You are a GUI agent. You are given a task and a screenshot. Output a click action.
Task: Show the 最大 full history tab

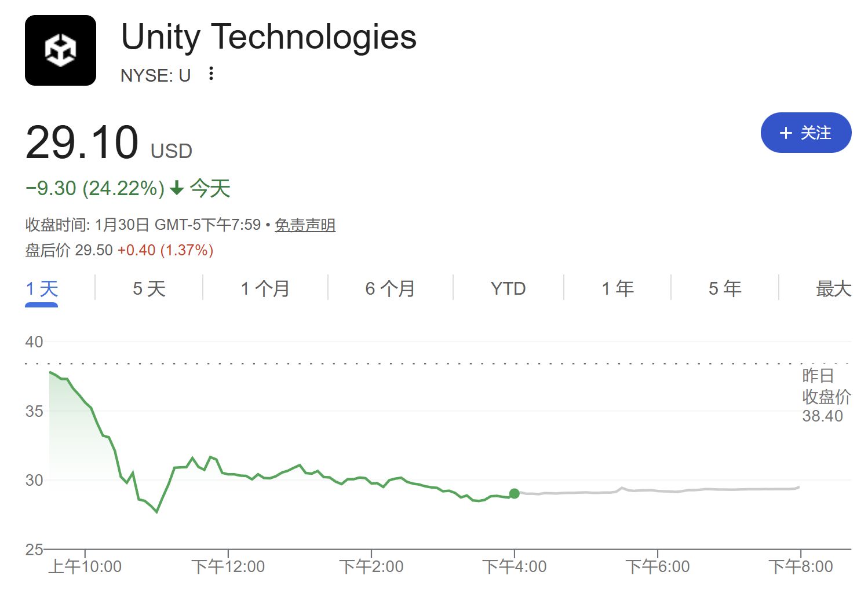[x=833, y=288]
